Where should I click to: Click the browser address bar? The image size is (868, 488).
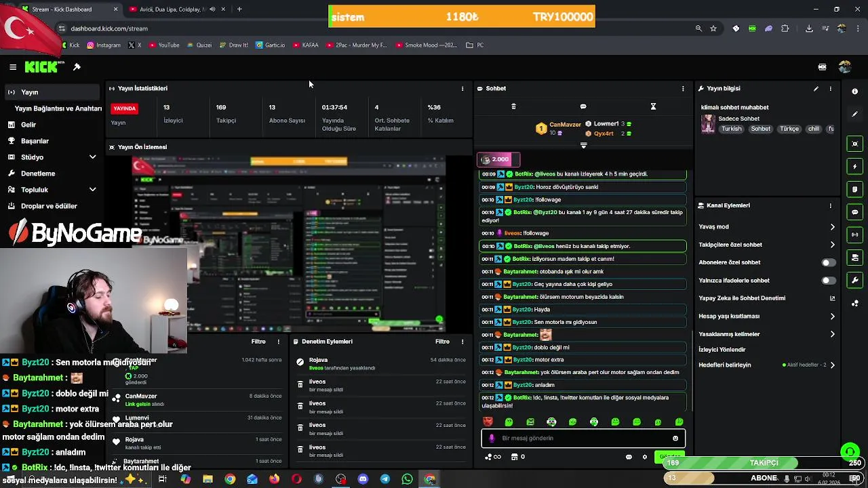pos(373,28)
